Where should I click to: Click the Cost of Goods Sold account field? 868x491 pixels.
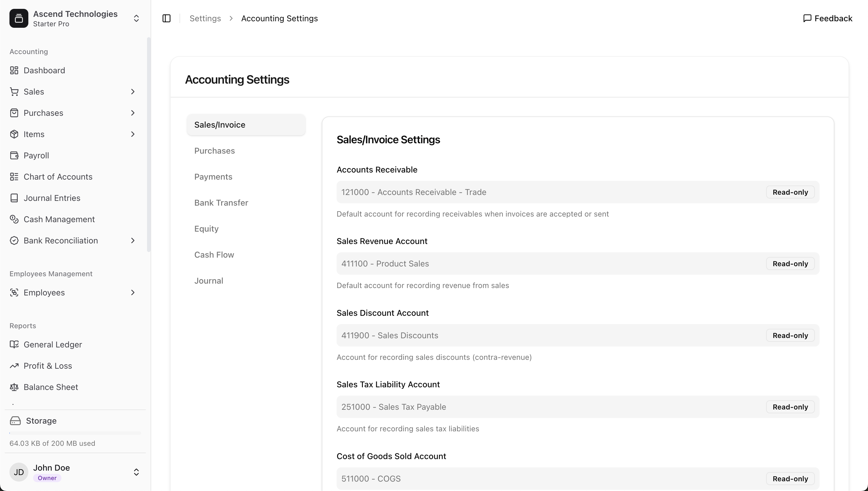point(577,478)
